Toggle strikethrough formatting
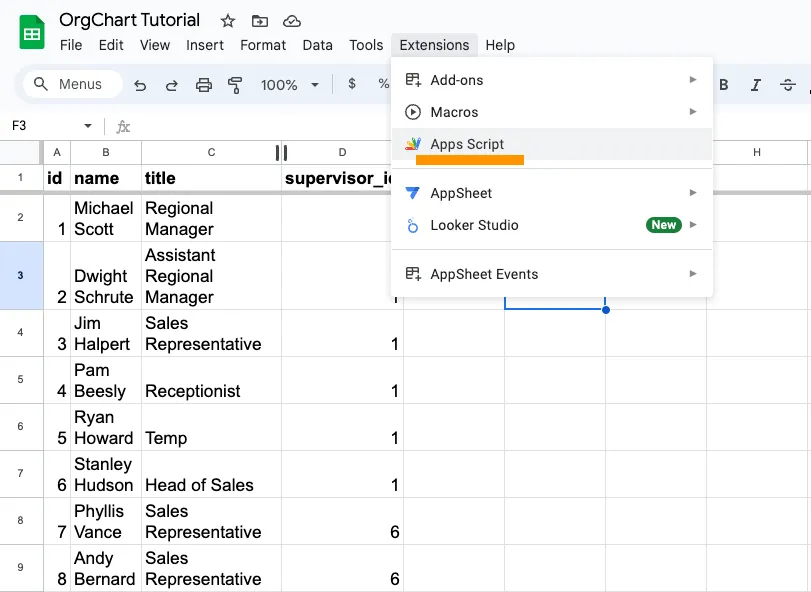The height and width of the screenshot is (592, 811). 790,85
